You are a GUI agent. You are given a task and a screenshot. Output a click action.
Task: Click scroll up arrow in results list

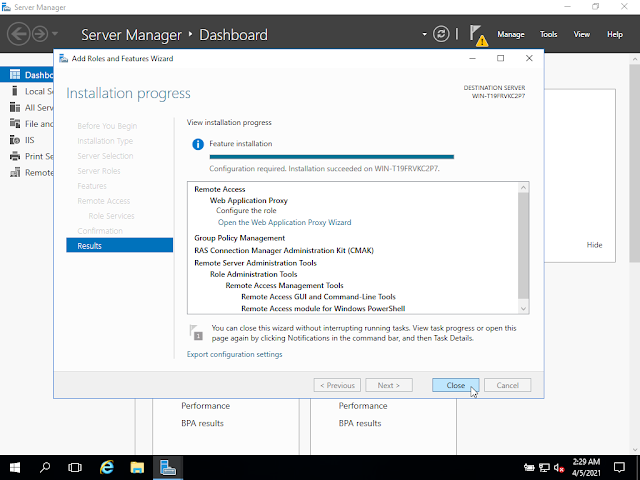523,187
